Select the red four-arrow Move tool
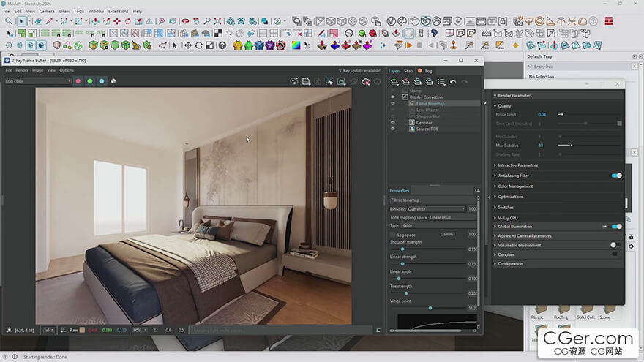 point(117,21)
